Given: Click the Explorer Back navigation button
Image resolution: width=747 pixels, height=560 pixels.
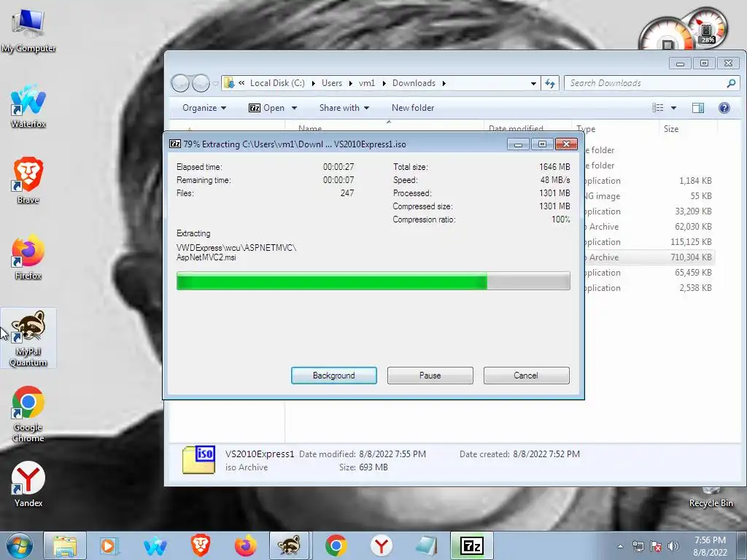Looking at the screenshot, I should tap(181, 83).
